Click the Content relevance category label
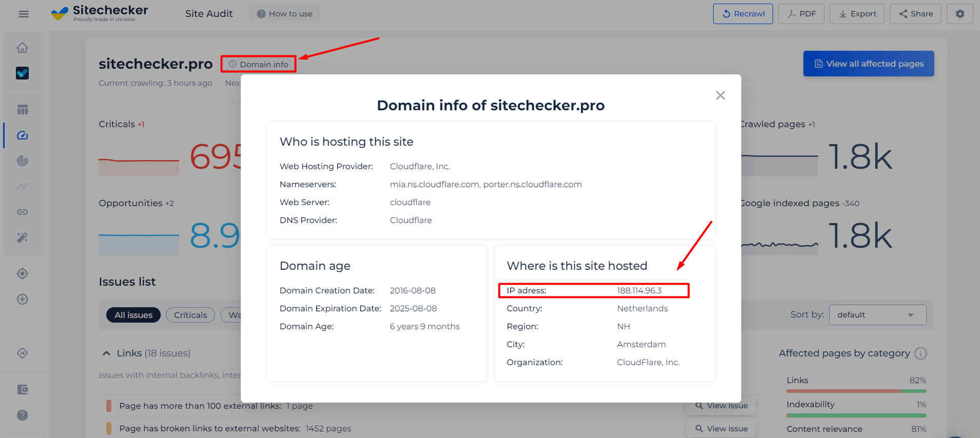 coord(824,429)
